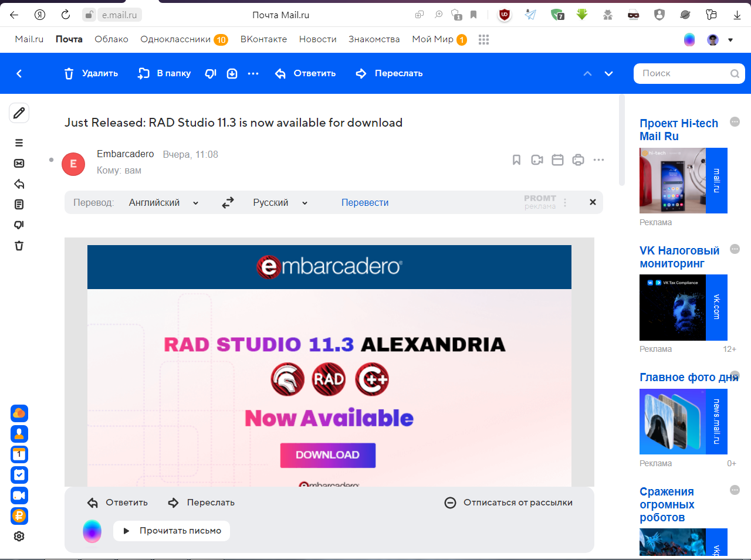Open Облако in top navigation
This screenshot has width=751, height=560.
pyautogui.click(x=111, y=39)
